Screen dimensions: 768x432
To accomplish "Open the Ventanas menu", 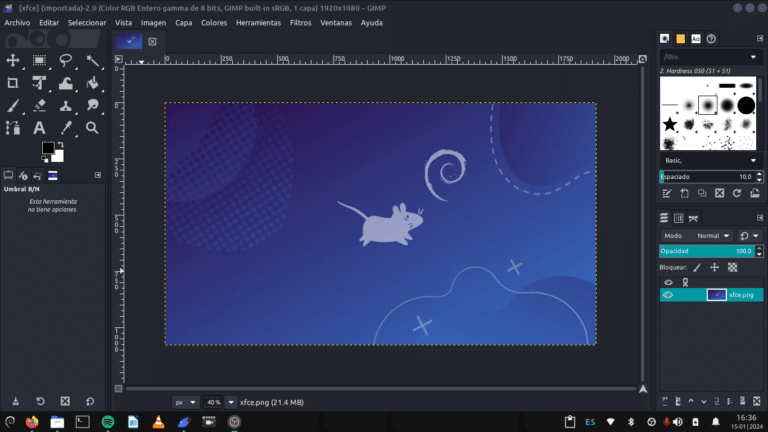I will tap(336, 23).
